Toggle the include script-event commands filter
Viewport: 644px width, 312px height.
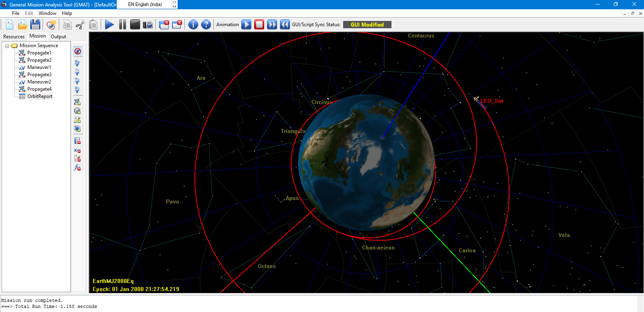pos(77,120)
